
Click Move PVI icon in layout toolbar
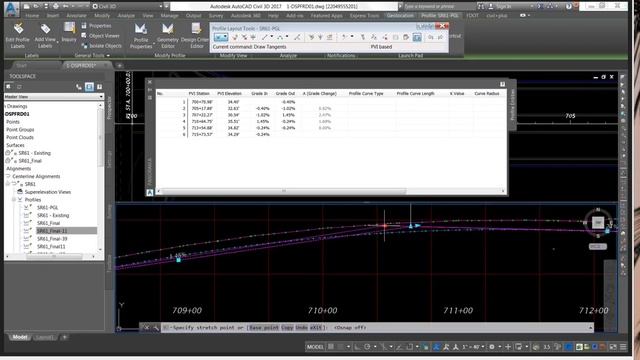click(x=253, y=37)
